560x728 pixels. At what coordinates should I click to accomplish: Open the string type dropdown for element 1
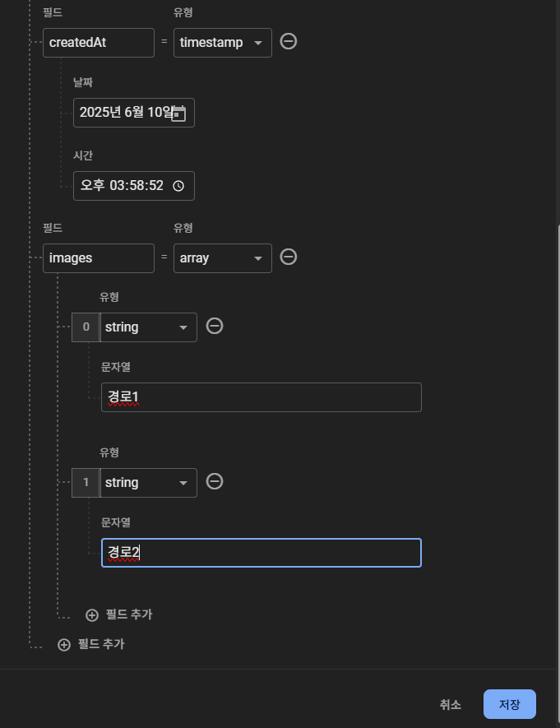[x=149, y=483]
